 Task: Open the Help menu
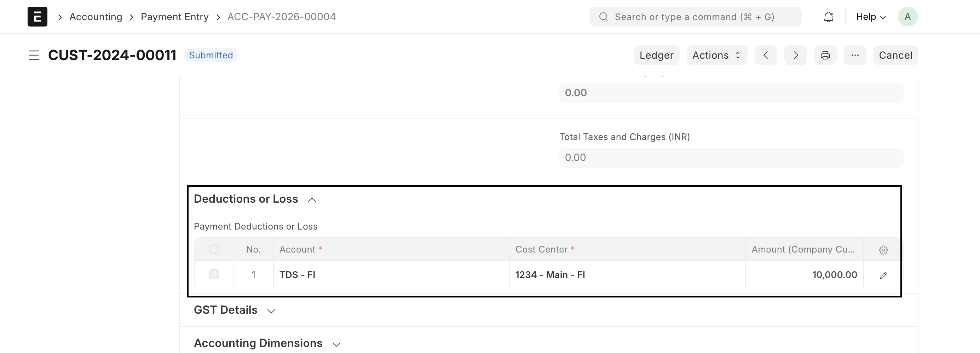[870, 17]
